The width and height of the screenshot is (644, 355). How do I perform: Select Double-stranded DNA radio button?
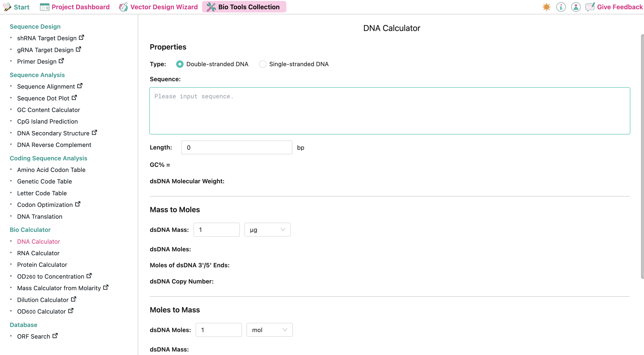[x=179, y=64]
